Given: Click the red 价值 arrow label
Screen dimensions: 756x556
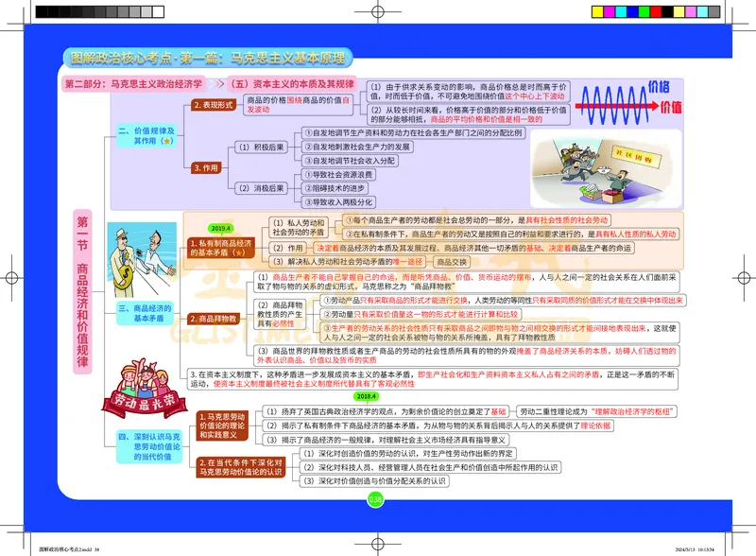Looking at the screenshot, I should [x=671, y=107].
